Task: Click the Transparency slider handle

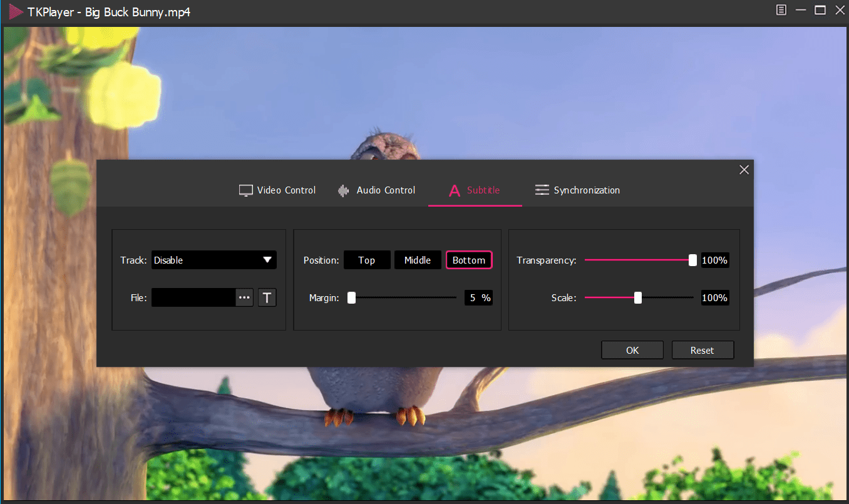Action: point(692,260)
